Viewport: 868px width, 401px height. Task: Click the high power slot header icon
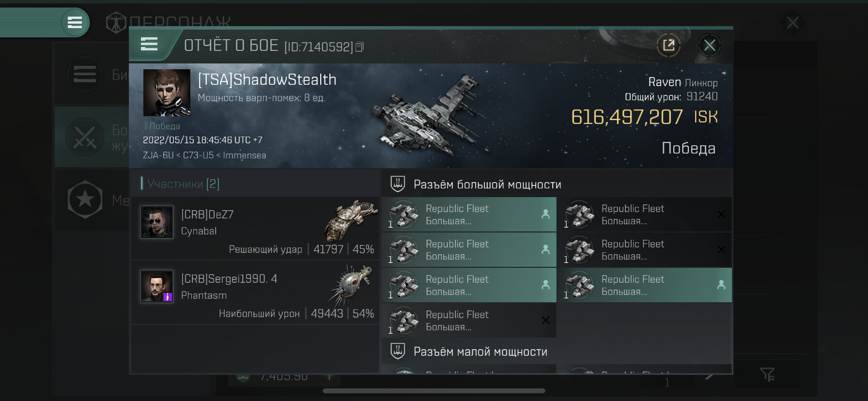coord(398,184)
